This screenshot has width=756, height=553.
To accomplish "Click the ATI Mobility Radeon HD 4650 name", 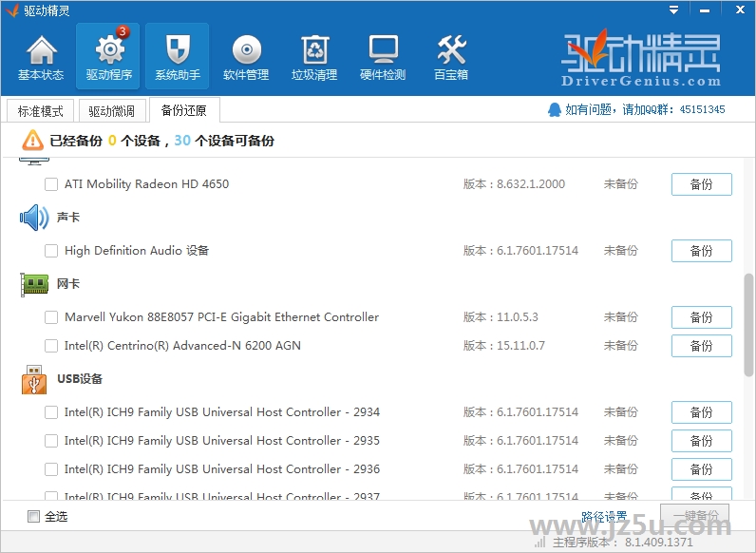I will 146,183.
